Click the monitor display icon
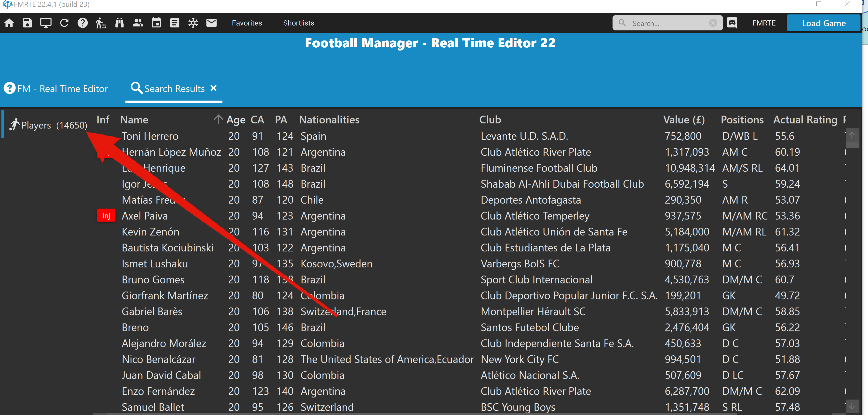The height and width of the screenshot is (415, 868). 46,23
